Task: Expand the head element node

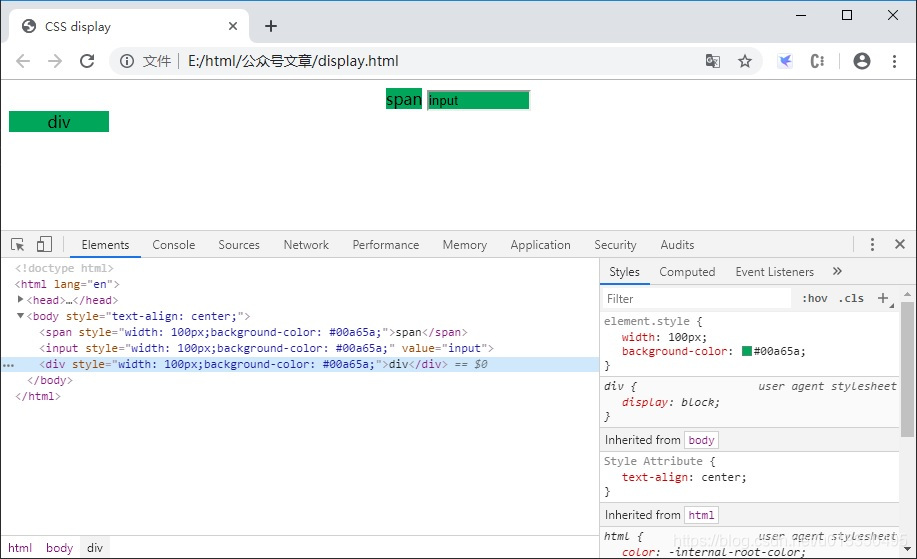Action: point(20,299)
